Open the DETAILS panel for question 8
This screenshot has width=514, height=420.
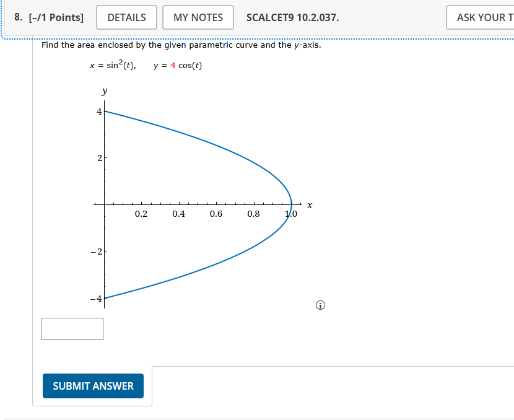tap(126, 17)
